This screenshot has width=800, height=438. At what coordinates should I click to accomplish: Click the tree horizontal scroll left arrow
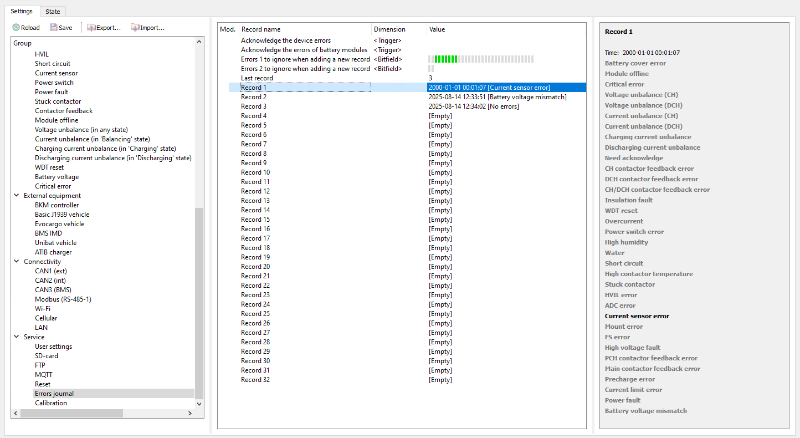click(15, 413)
